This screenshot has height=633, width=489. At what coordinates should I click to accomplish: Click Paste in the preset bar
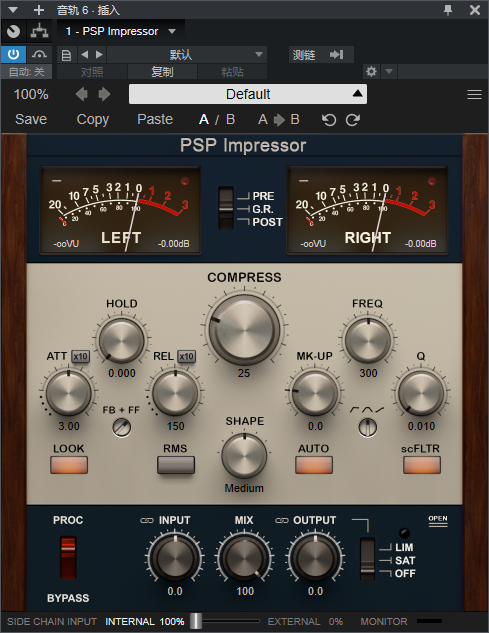[x=155, y=119]
